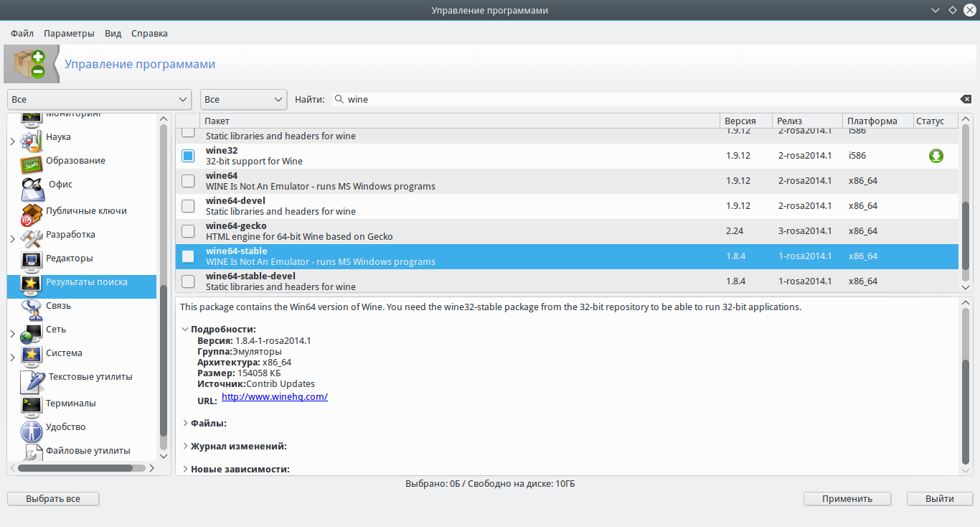Clear the search field with the erase icon
The height and width of the screenshot is (527, 980).
(966, 99)
